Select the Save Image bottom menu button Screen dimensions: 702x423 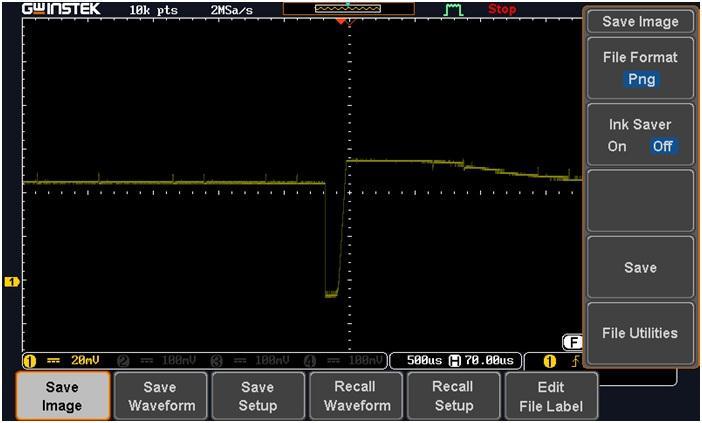pos(62,396)
